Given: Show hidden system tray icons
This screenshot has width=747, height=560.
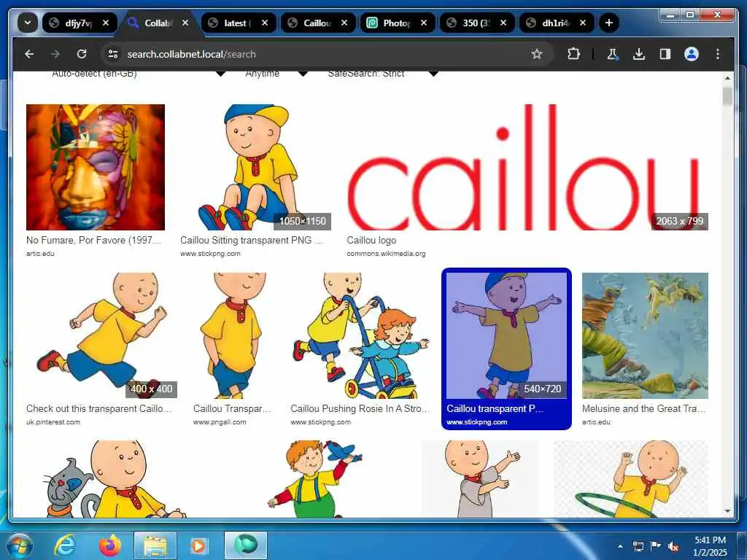Looking at the screenshot, I should coord(620,546).
